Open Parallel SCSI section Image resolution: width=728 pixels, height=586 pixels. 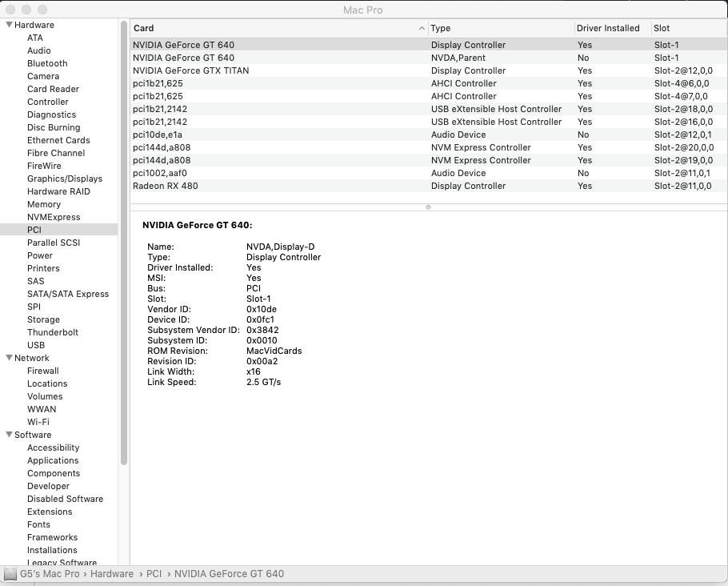coord(54,243)
